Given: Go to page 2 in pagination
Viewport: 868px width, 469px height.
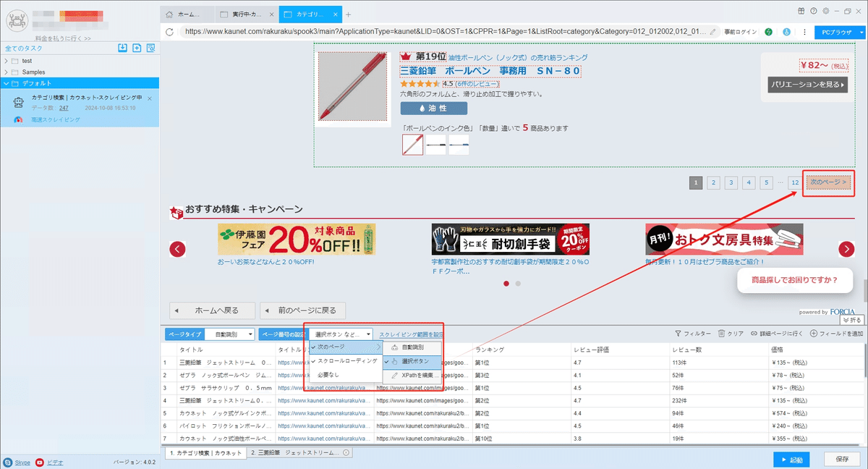Looking at the screenshot, I should [713, 182].
